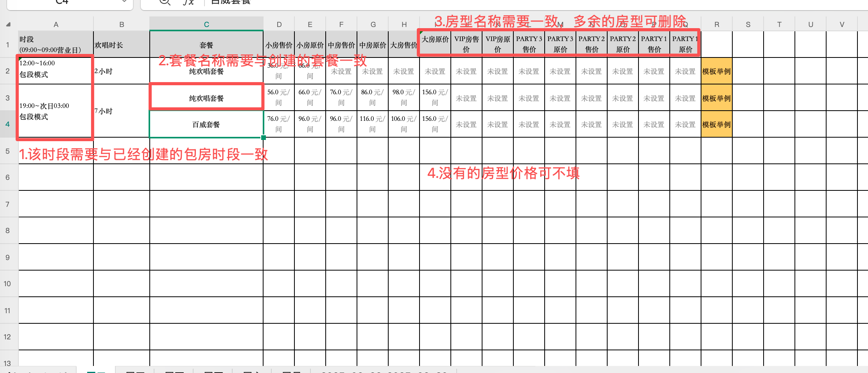Image resolution: width=868 pixels, height=373 pixels.
Task: Click '156.0 元/间' cell in row 3
Action: point(435,97)
